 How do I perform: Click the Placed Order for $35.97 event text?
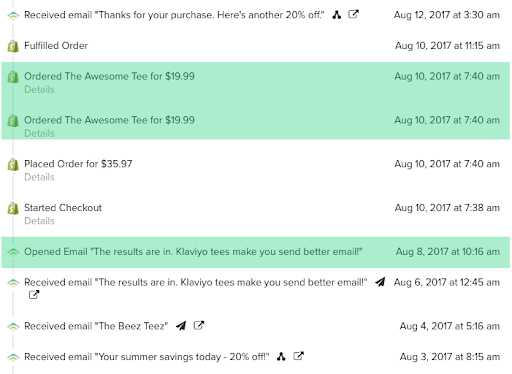(78, 164)
